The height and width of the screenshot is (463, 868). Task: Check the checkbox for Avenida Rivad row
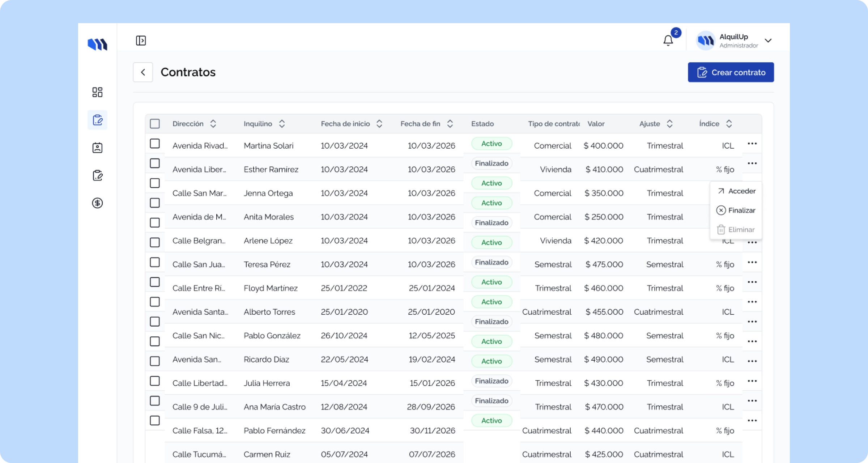(x=155, y=144)
